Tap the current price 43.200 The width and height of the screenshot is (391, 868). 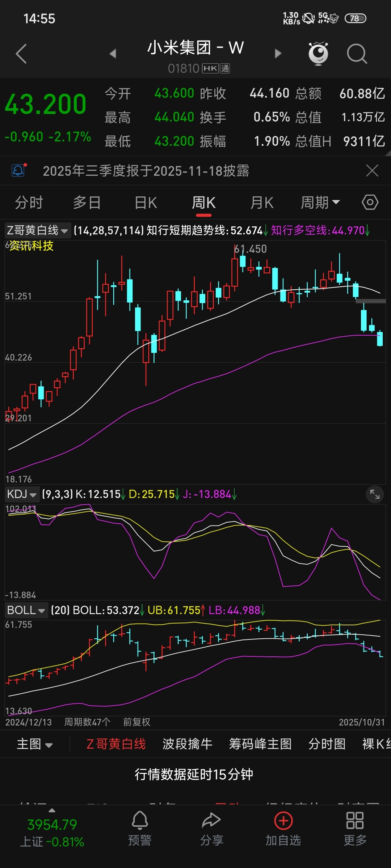(x=46, y=104)
